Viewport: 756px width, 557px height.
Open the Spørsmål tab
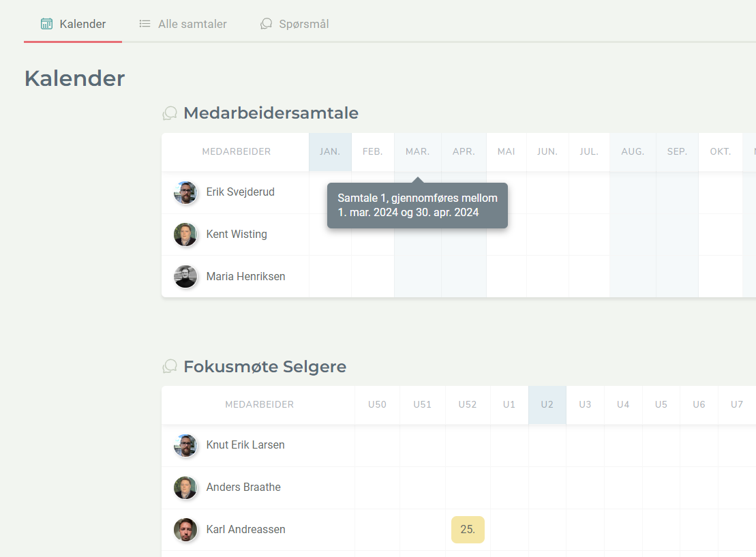pos(294,24)
